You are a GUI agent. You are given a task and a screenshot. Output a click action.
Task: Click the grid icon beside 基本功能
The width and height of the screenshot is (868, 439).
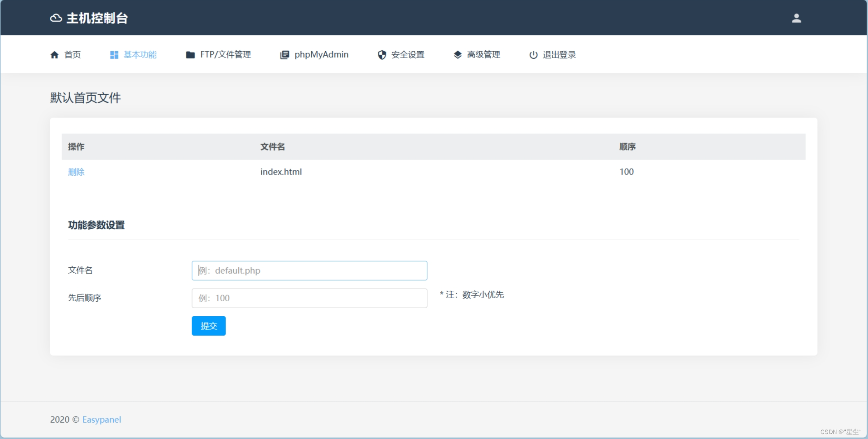114,55
